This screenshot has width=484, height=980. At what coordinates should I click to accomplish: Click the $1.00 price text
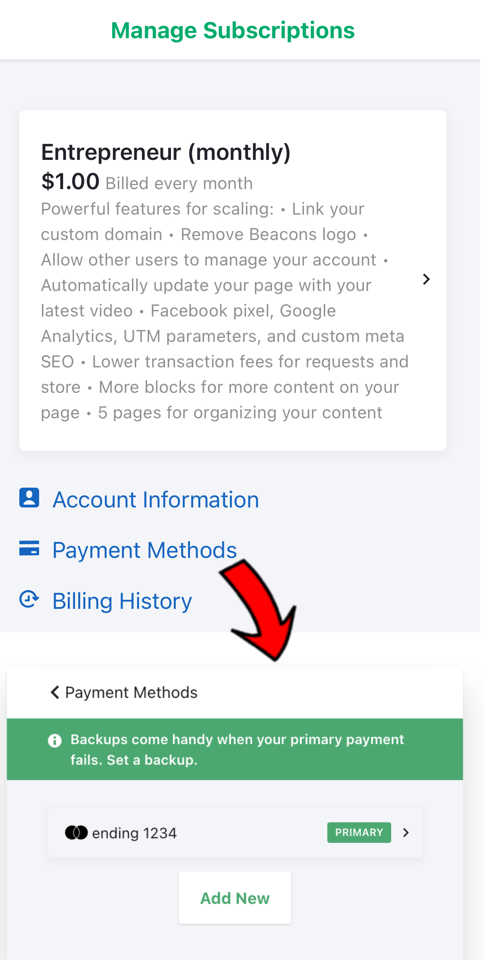(x=70, y=182)
